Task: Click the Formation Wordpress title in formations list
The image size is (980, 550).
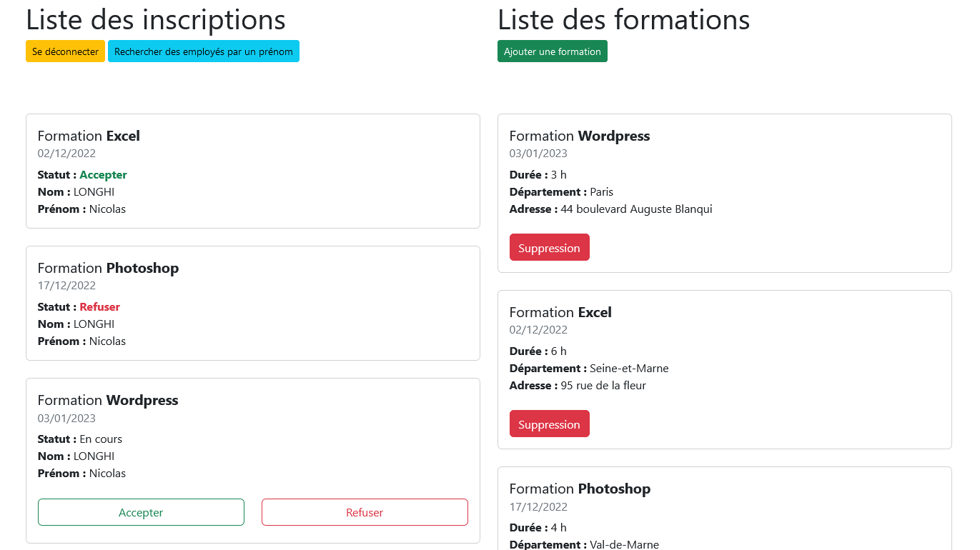Action: coord(580,136)
